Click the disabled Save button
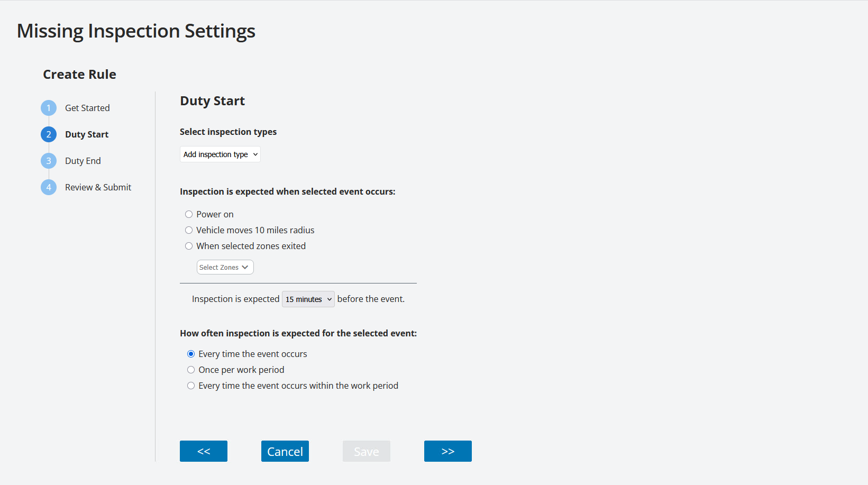Screen dimensions: 868x485 (366, 451)
